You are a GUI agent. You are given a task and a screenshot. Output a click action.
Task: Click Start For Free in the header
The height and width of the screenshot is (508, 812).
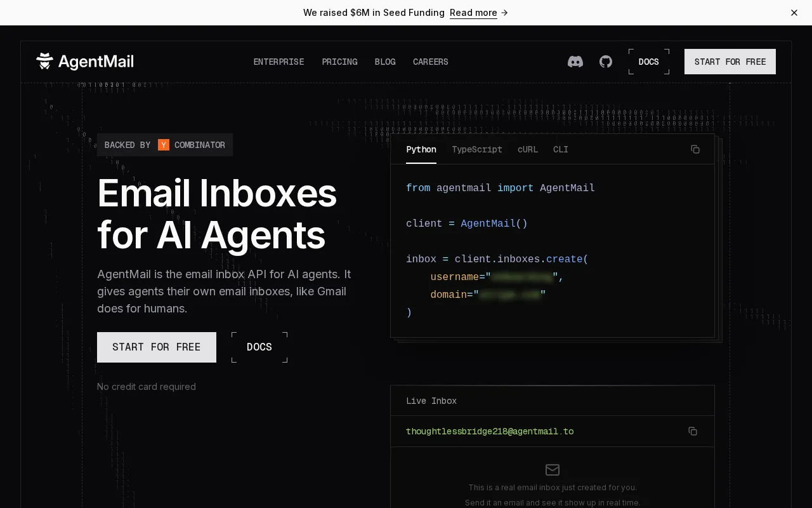(x=730, y=62)
